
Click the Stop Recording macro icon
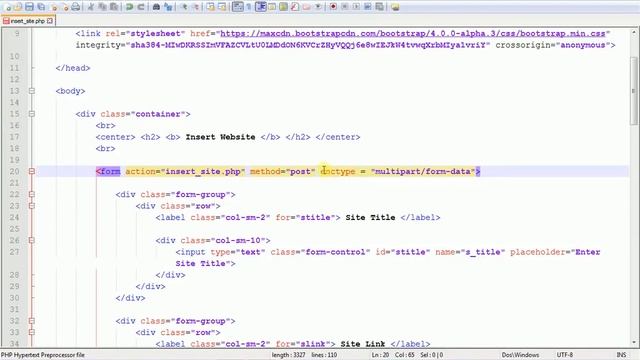tap(344, 7)
